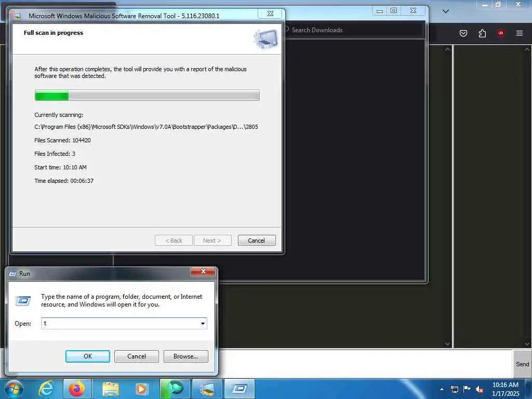Image resolution: width=532 pixels, height=399 pixels.
Task: Click the removal tool title bar icon
Action: click(18, 16)
